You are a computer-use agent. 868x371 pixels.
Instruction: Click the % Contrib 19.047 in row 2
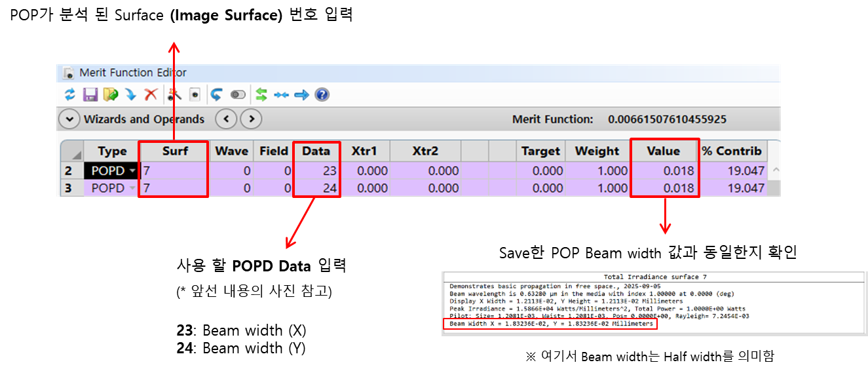(x=732, y=170)
